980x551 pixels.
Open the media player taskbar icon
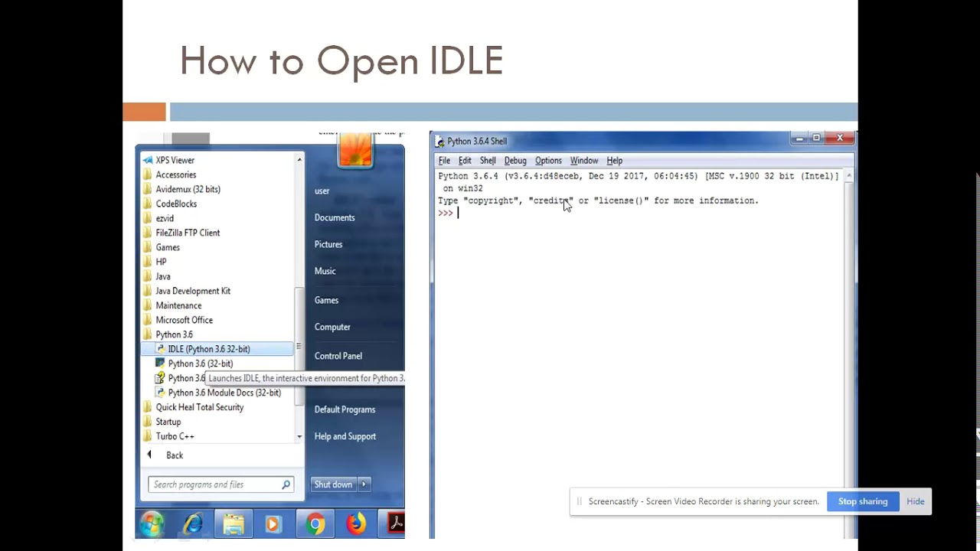coord(273,524)
